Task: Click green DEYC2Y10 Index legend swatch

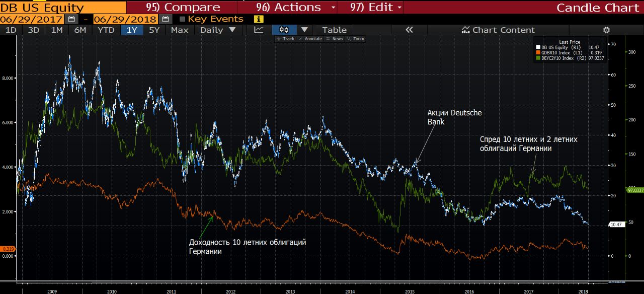Action: pos(538,58)
